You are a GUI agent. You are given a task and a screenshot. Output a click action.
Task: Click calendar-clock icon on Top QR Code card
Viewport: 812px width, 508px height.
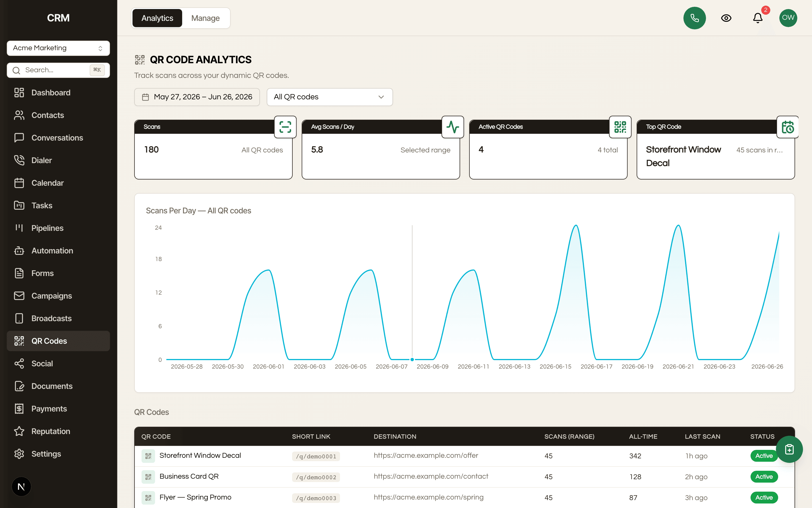[787, 127]
